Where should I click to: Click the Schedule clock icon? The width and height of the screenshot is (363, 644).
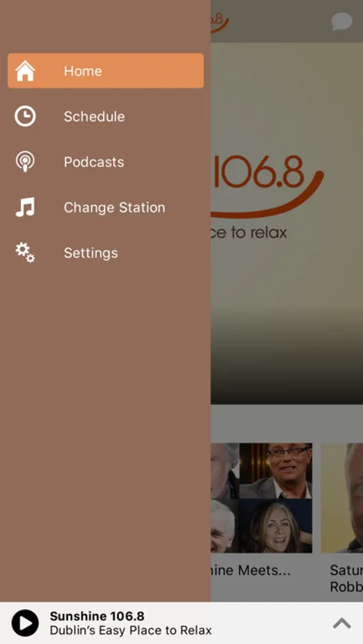coord(25,116)
